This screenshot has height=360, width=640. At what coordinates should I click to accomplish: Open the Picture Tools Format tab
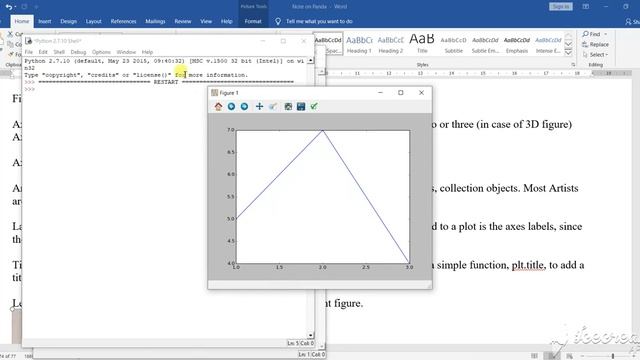pos(253,21)
